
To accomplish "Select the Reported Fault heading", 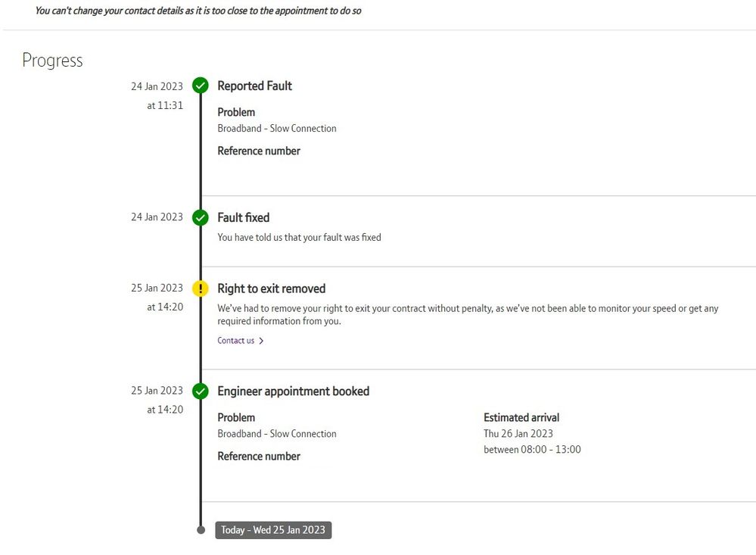I will tap(254, 86).
